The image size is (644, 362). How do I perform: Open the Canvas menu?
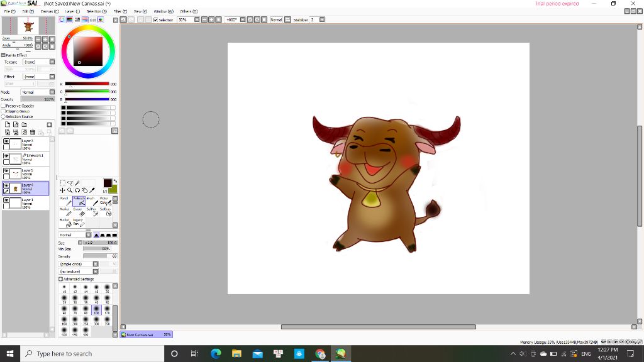pos(49,11)
